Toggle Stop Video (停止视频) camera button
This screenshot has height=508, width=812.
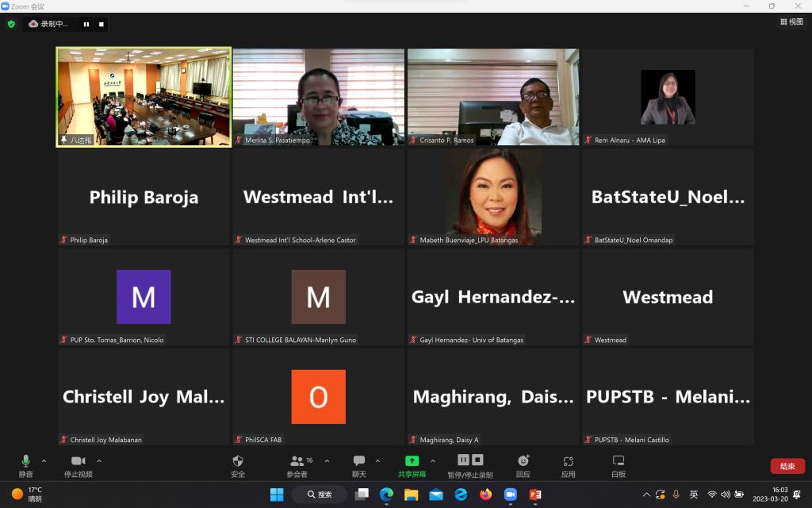pos(78,461)
